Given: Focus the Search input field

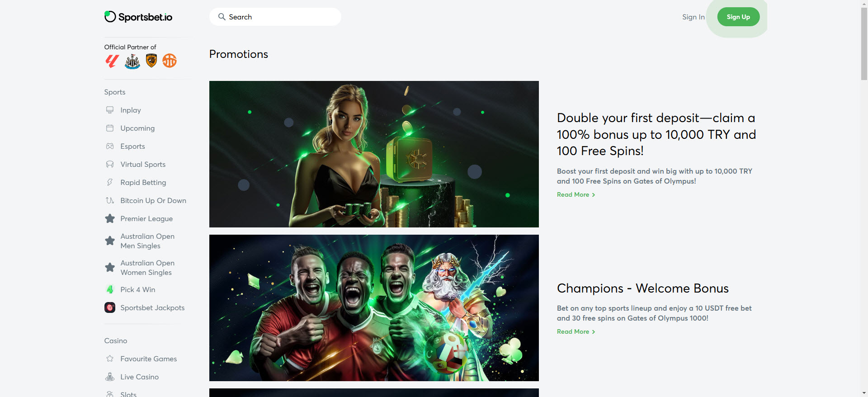Looking at the screenshot, I should pos(275,17).
